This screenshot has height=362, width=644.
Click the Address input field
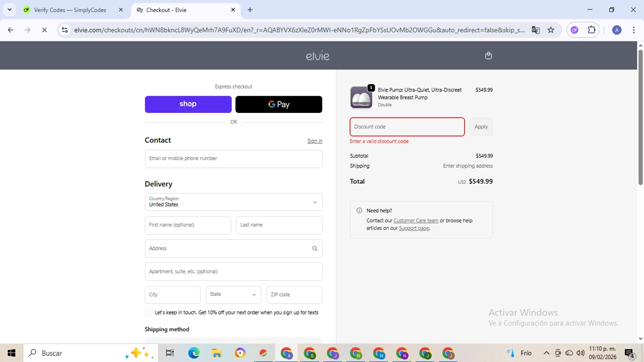[234, 248]
